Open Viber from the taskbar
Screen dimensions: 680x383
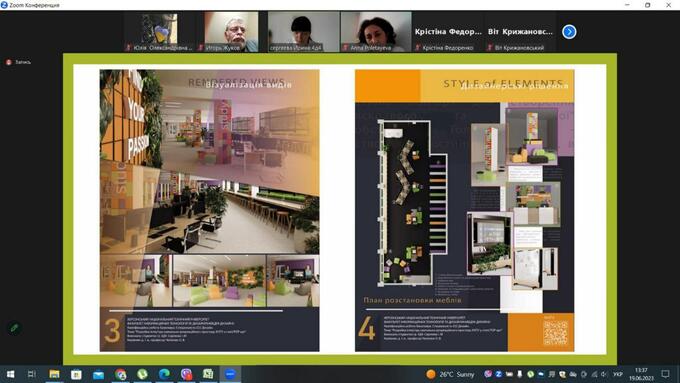[x=142, y=374]
